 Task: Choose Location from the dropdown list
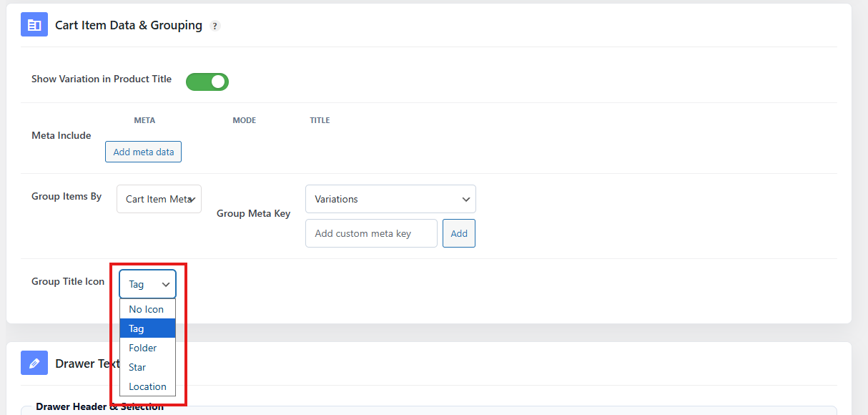click(147, 386)
